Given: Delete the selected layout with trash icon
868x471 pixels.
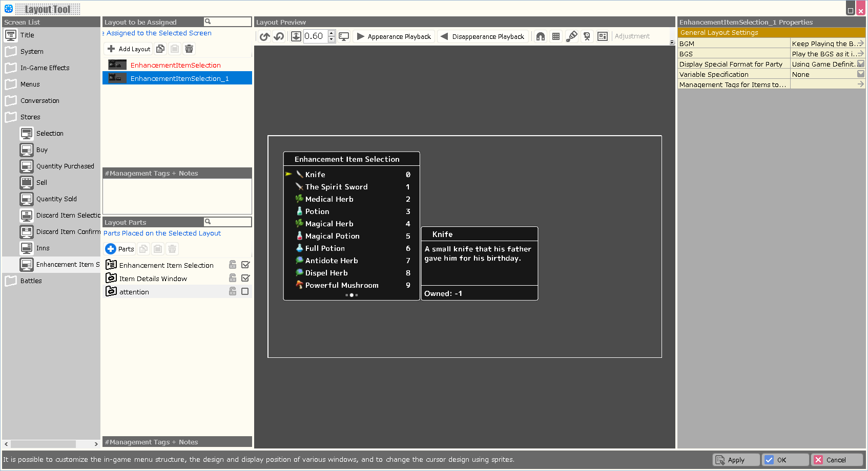Looking at the screenshot, I should point(189,49).
